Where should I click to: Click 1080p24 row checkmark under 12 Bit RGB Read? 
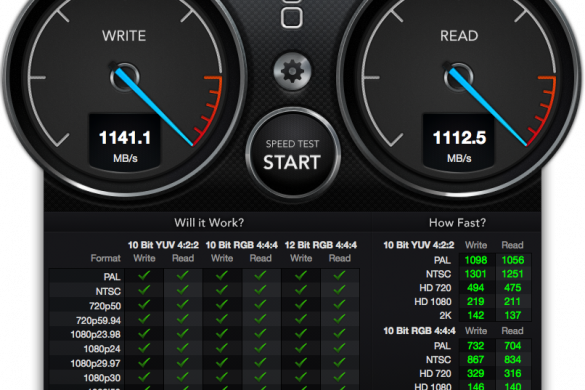coord(339,348)
